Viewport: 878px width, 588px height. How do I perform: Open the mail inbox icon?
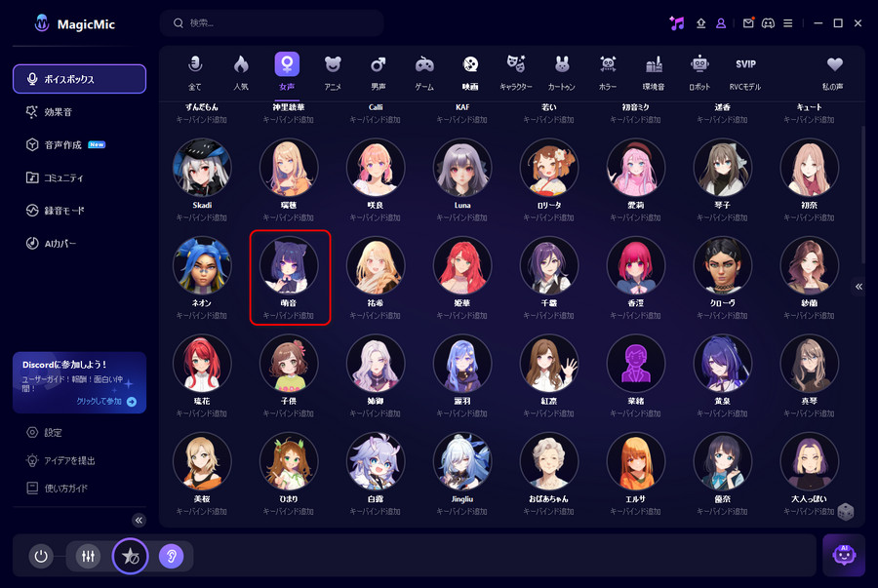[x=748, y=23]
